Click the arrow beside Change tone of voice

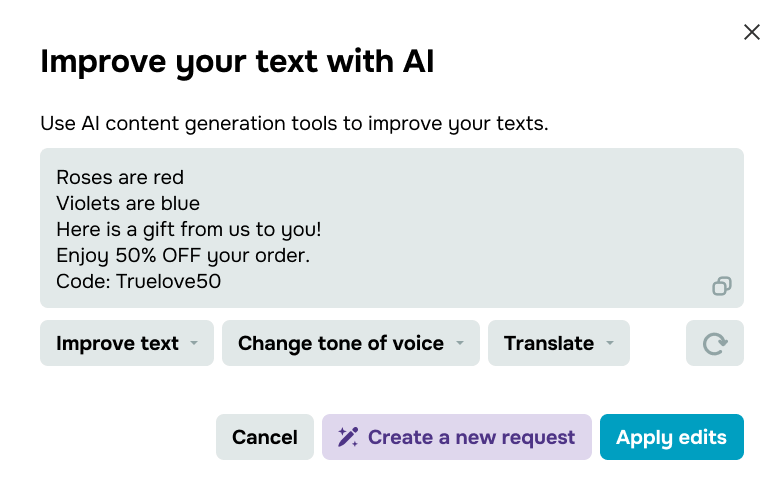tap(460, 343)
